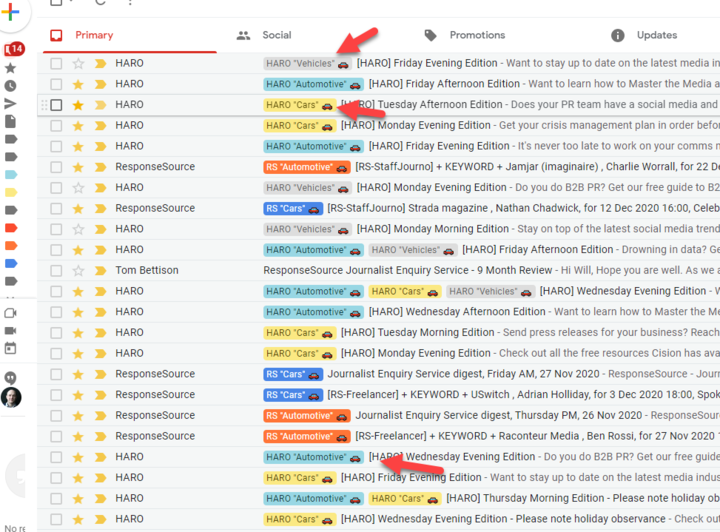Tick checkbox for Tom Bettison email

pos(56,271)
